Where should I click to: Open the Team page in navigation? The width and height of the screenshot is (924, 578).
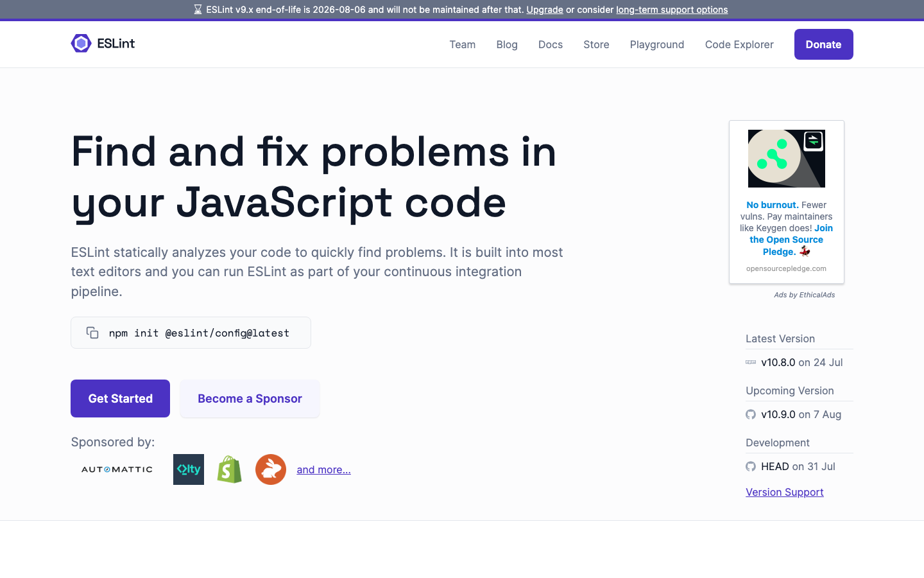[x=463, y=44]
